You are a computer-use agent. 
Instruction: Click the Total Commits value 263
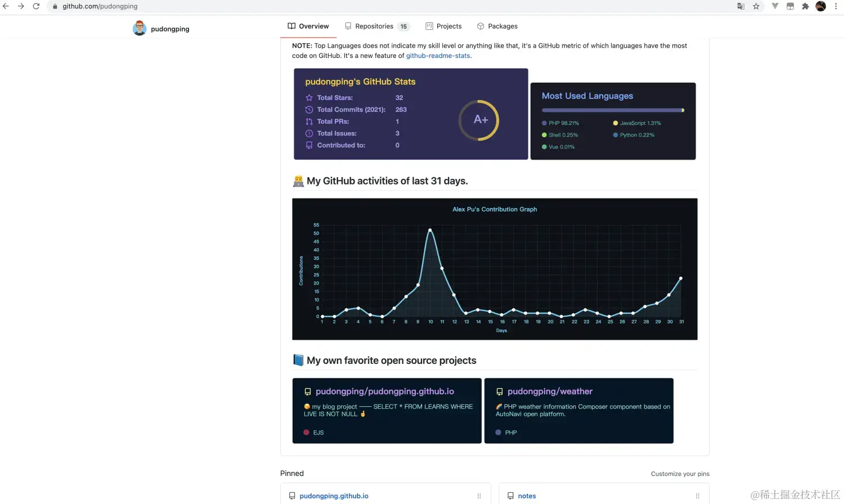click(x=401, y=110)
